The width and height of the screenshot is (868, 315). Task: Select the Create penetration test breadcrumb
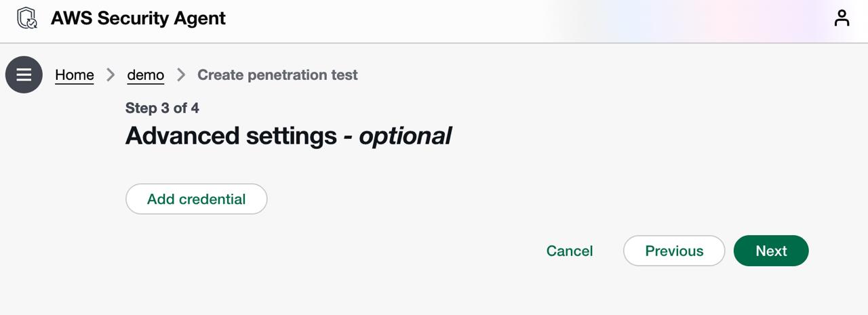pyautogui.click(x=277, y=75)
